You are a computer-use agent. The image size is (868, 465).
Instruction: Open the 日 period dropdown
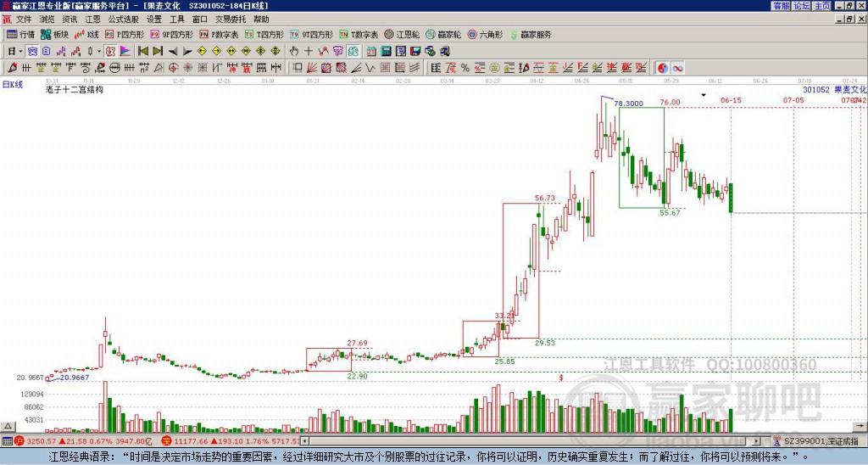(14, 52)
